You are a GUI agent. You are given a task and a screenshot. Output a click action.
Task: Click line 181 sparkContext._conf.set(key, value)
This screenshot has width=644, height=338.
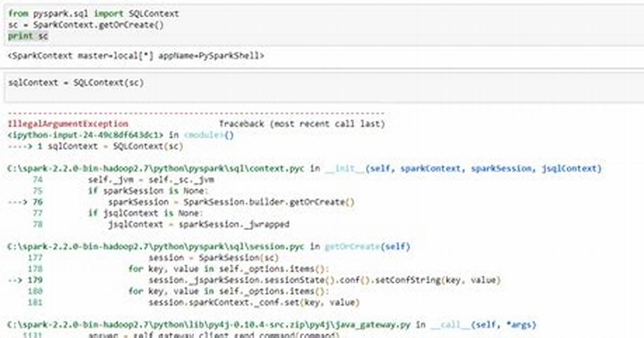[x=194, y=302]
